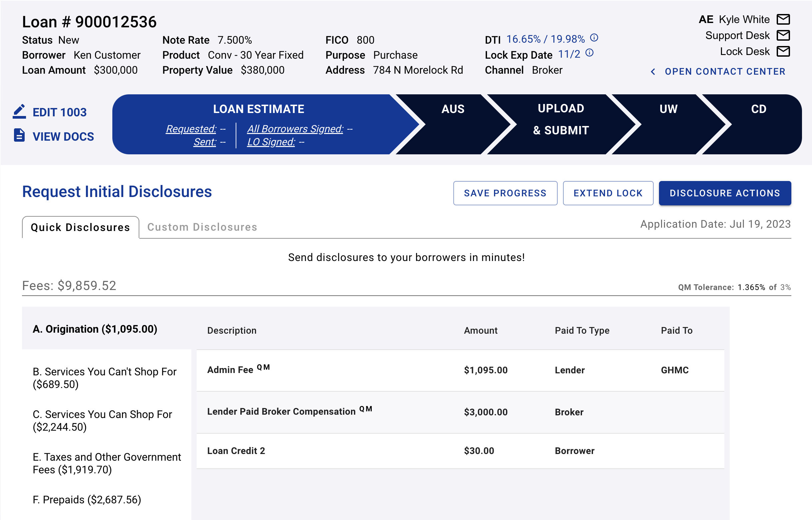Click the Lender paid-to type cell
Screen dimensions: 812x520
click(x=569, y=370)
